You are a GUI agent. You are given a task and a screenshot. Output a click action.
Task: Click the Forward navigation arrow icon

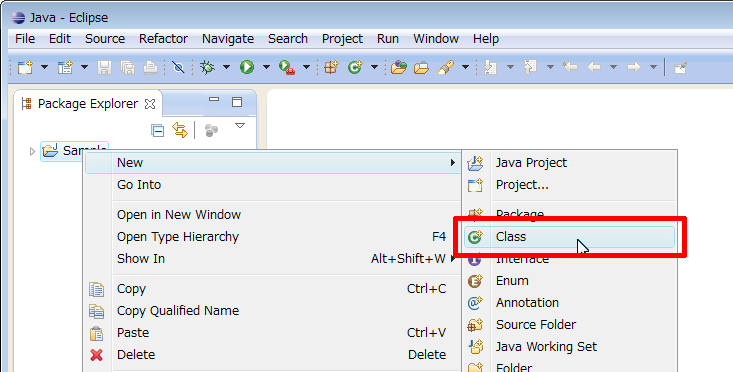(x=633, y=67)
